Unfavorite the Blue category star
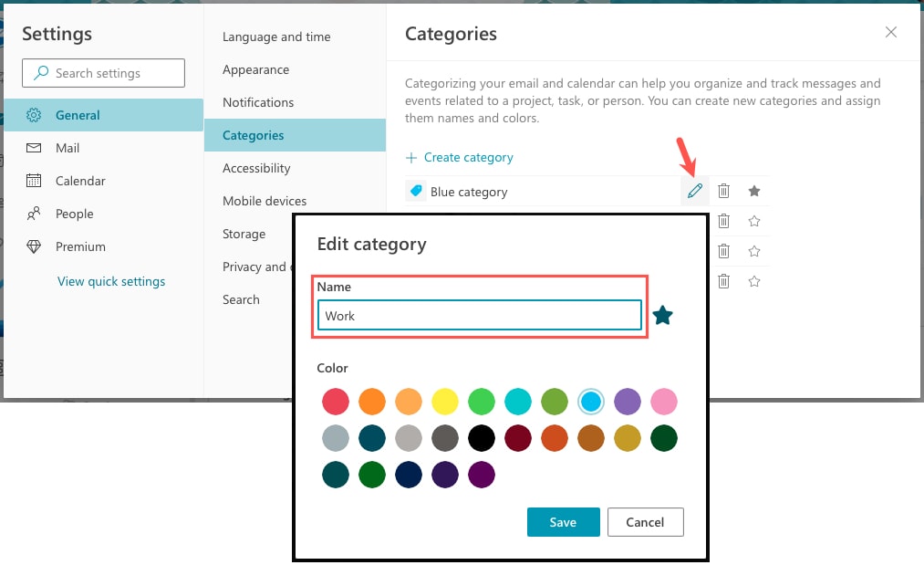 click(x=753, y=191)
